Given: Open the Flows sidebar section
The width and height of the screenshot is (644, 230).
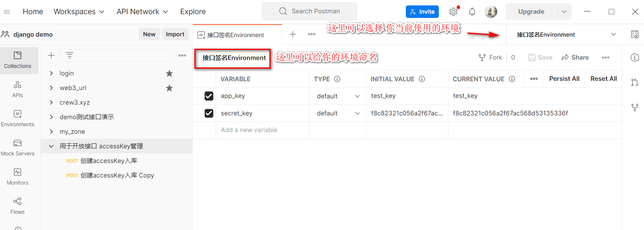Looking at the screenshot, I should click(18, 206).
